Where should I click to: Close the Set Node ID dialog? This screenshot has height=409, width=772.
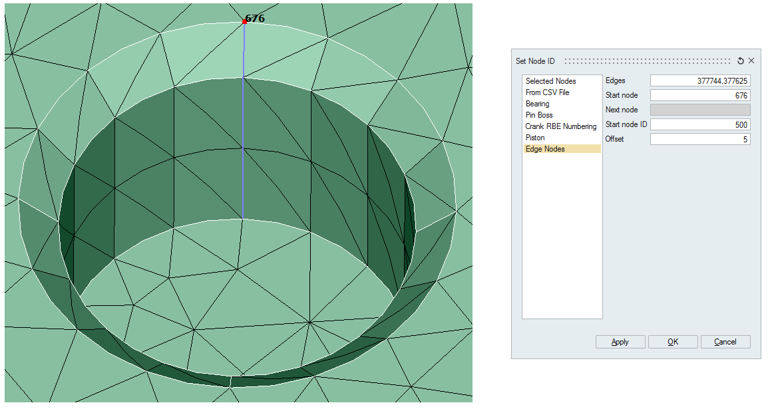(x=752, y=61)
